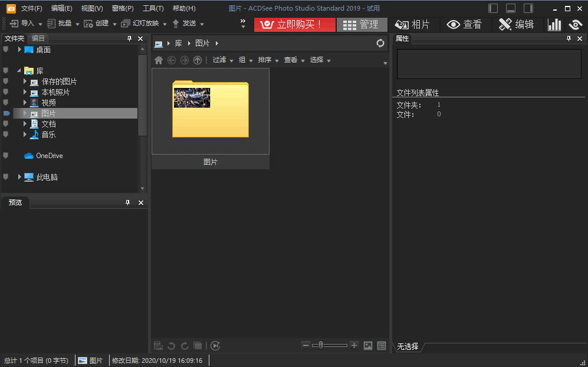Viewport: 588px width, 367px height.
Task: Switch to 查看 view mode
Action: coord(464,25)
